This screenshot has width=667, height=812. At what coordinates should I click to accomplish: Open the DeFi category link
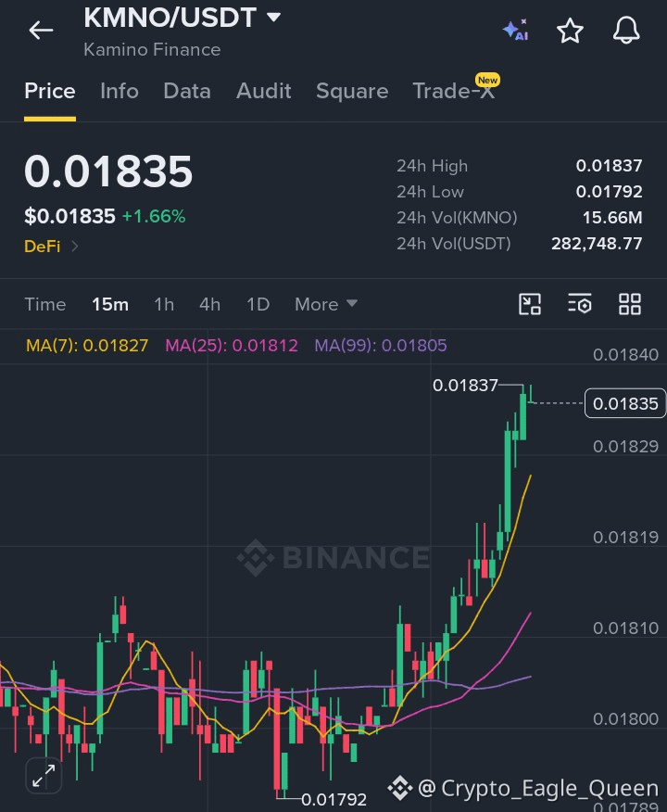click(51, 246)
